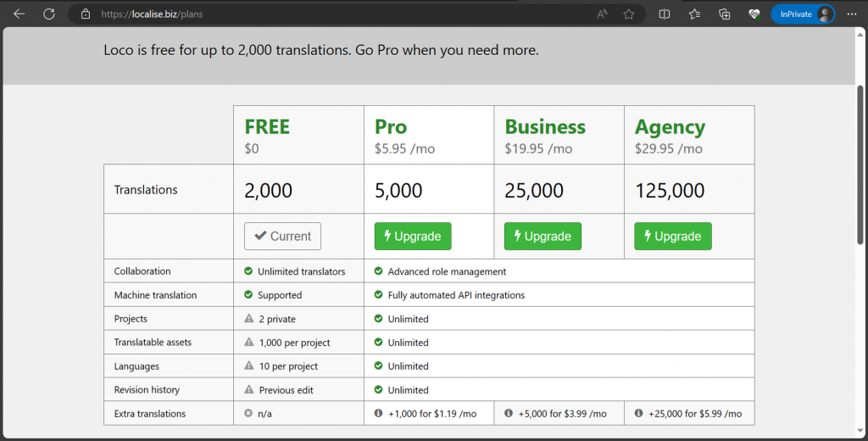This screenshot has height=441, width=868.
Task: Click info icon beside +5,000 for $3.99 /mo
Action: point(509,413)
